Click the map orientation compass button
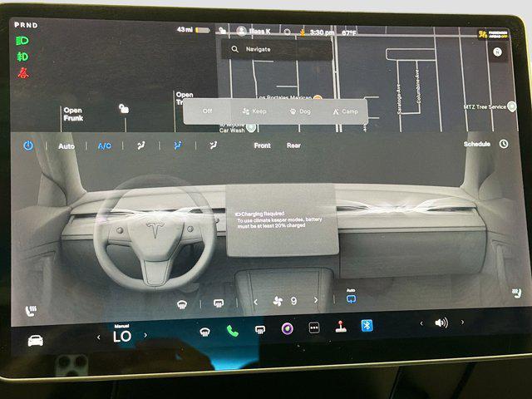 point(497,52)
